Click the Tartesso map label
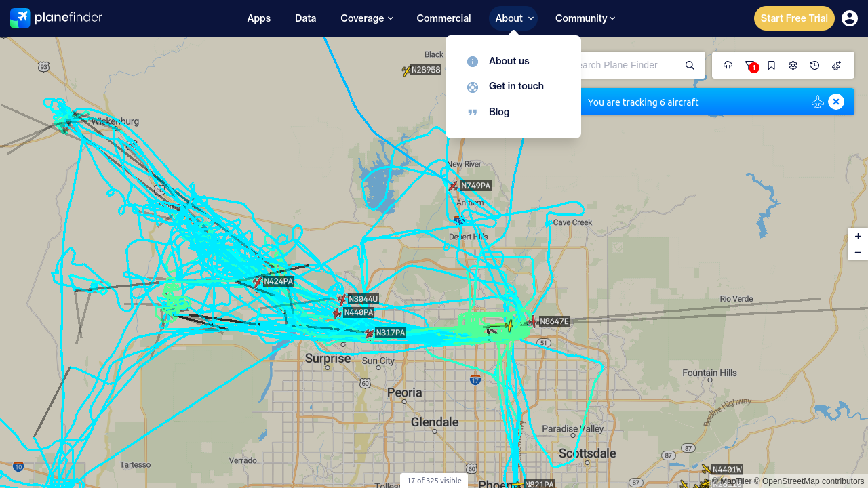868x488 pixels. 135,465
